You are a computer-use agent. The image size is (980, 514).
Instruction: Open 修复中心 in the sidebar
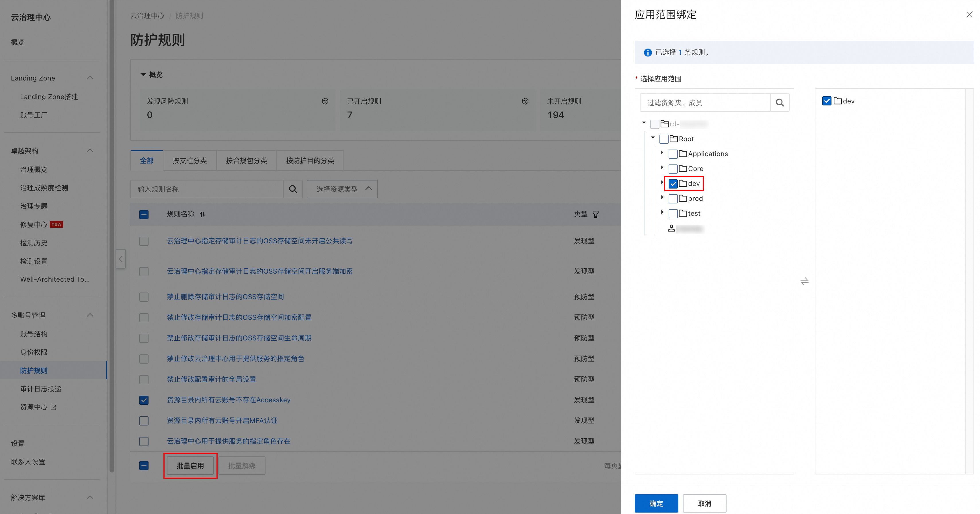click(34, 224)
